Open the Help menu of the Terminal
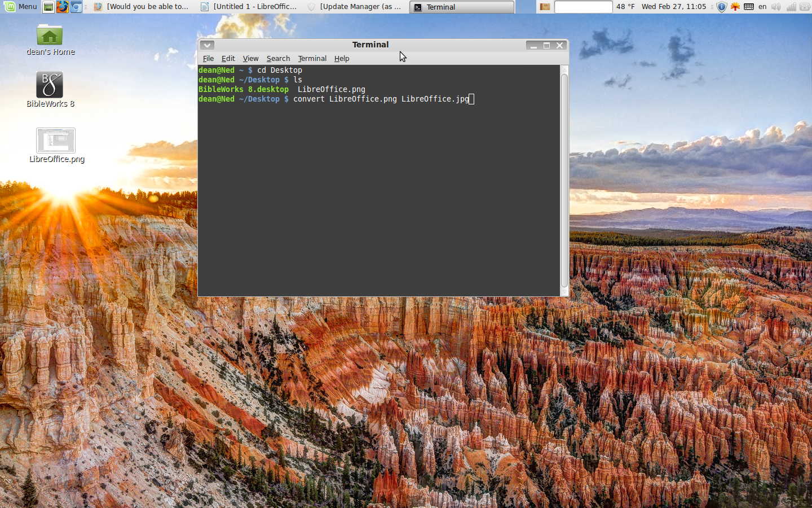Image resolution: width=812 pixels, height=508 pixels. (342, 58)
